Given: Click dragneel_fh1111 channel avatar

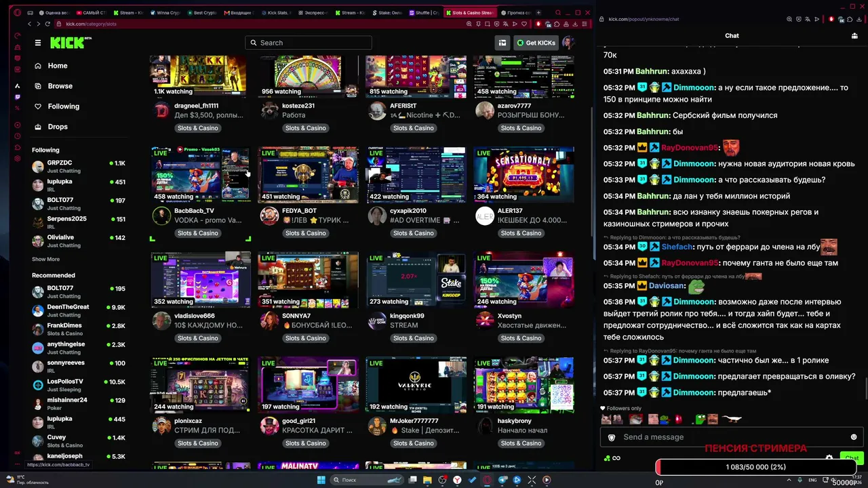Looking at the screenshot, I should (x=161, y=110).
